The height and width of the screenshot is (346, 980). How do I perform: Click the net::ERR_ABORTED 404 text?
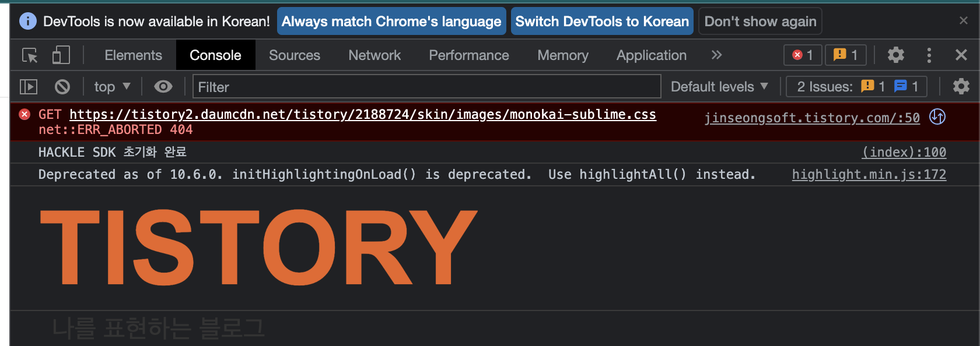click(116, 129)
